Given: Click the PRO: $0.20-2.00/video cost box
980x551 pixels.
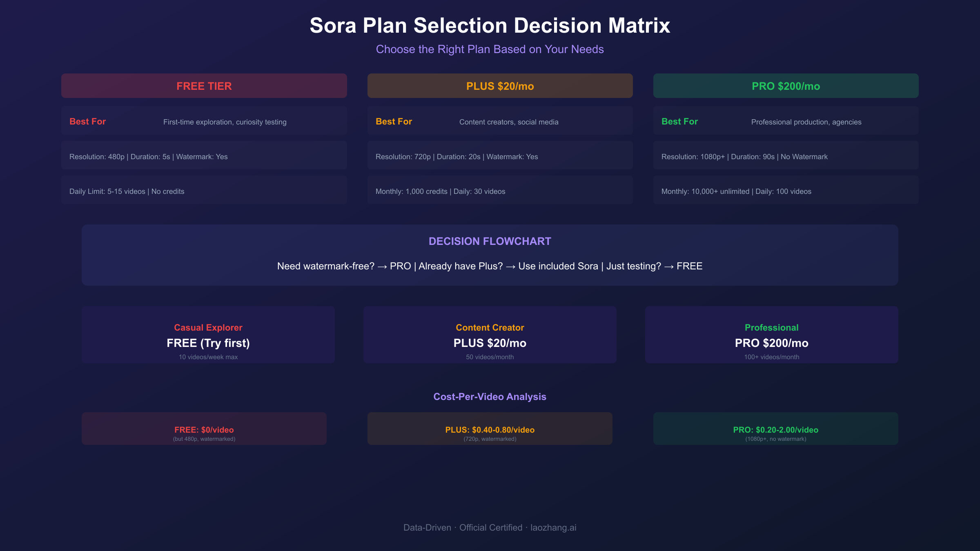Looking at the screenshot, I should 775,429.
